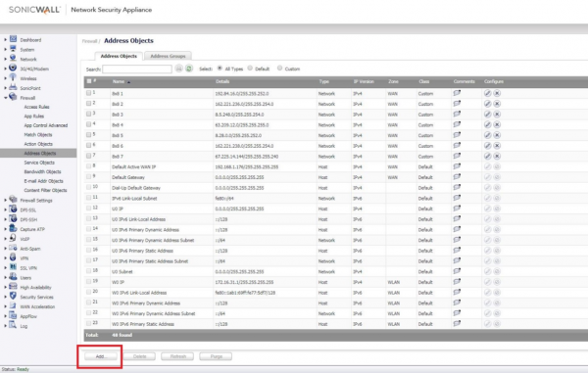Expand the WAN Acceleration menu arrow
Image resolution: width=588 pixels, height=373 pixels.
[x=5, y=306]
